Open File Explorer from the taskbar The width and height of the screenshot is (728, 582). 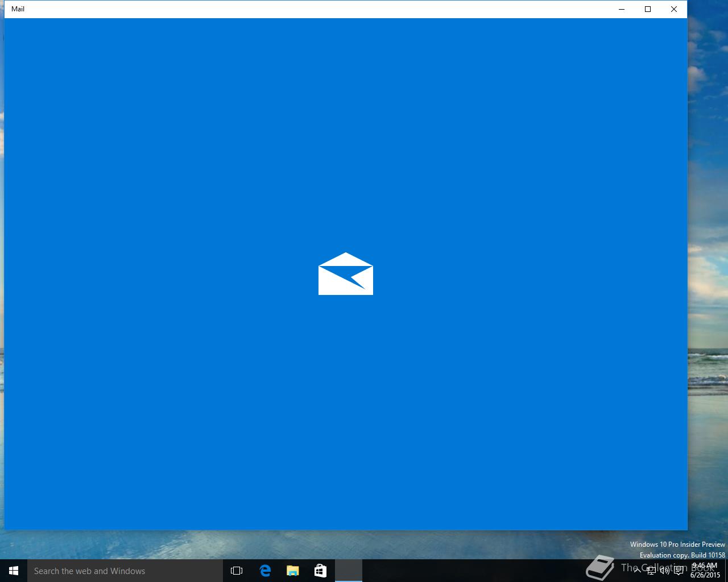point(292,571)
